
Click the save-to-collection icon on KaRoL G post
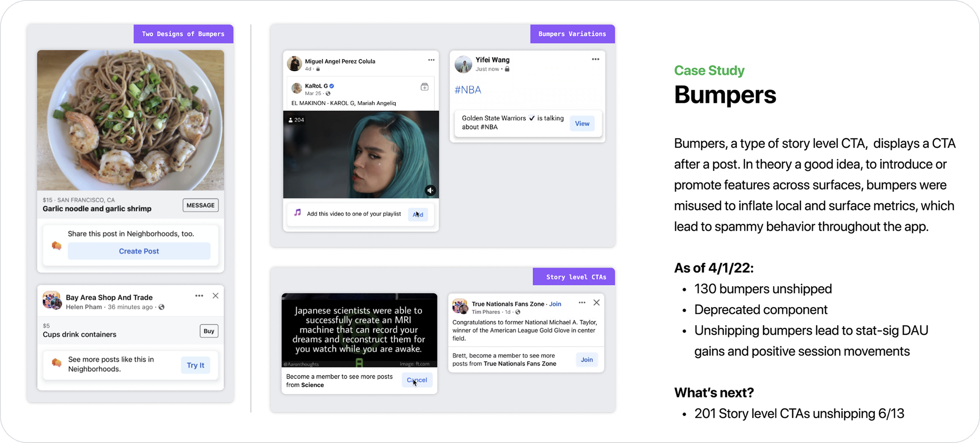(x=424, y=87)
